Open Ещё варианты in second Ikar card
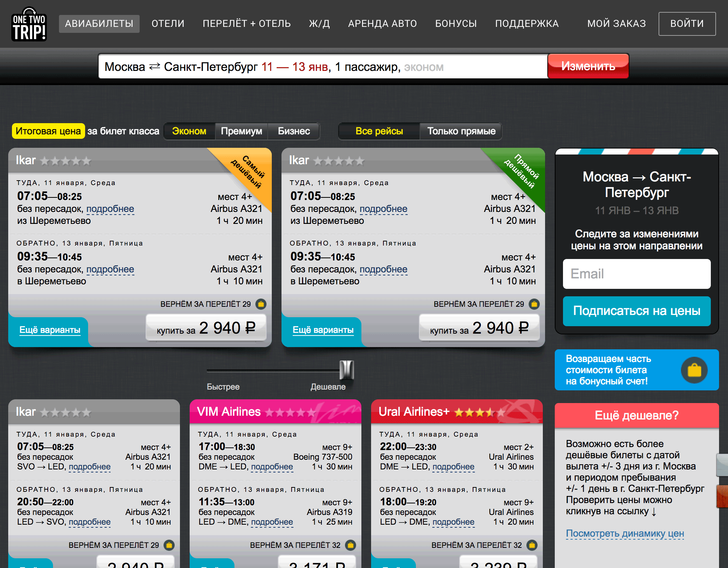728x568 pixels. [323, 330]
